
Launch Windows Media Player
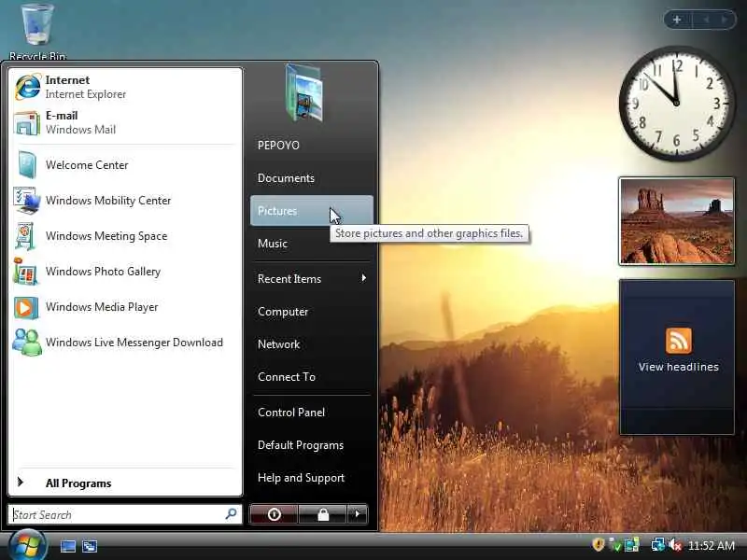125,307
